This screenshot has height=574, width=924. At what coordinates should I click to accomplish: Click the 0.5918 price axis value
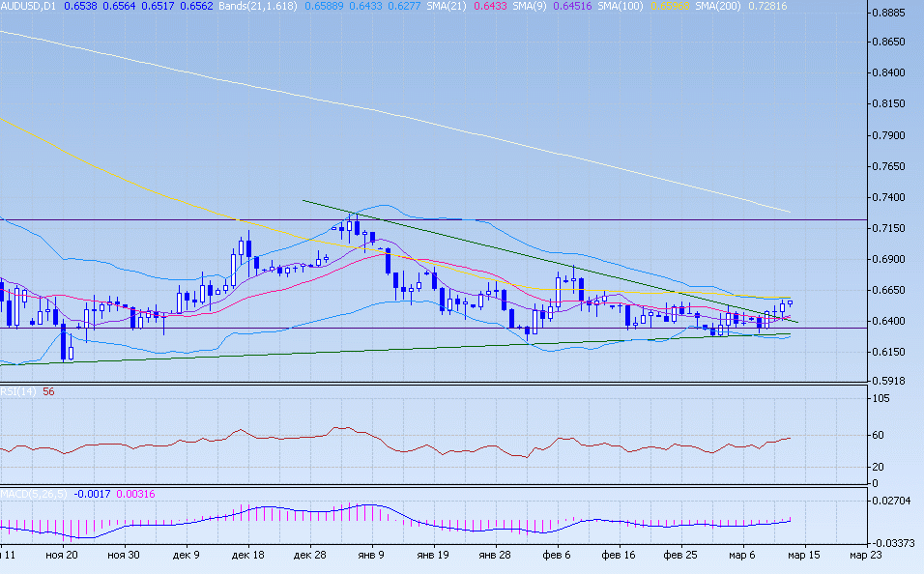[x=887, y=381]
